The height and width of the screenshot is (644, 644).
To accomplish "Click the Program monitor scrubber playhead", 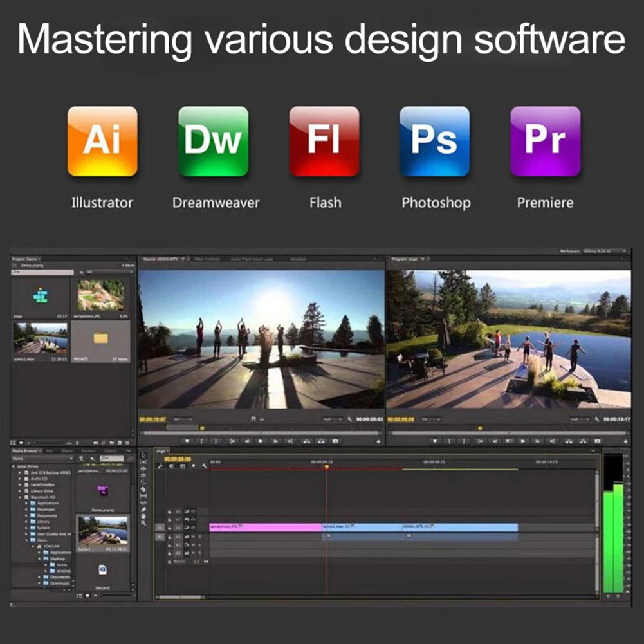I will tap(479, 428).
